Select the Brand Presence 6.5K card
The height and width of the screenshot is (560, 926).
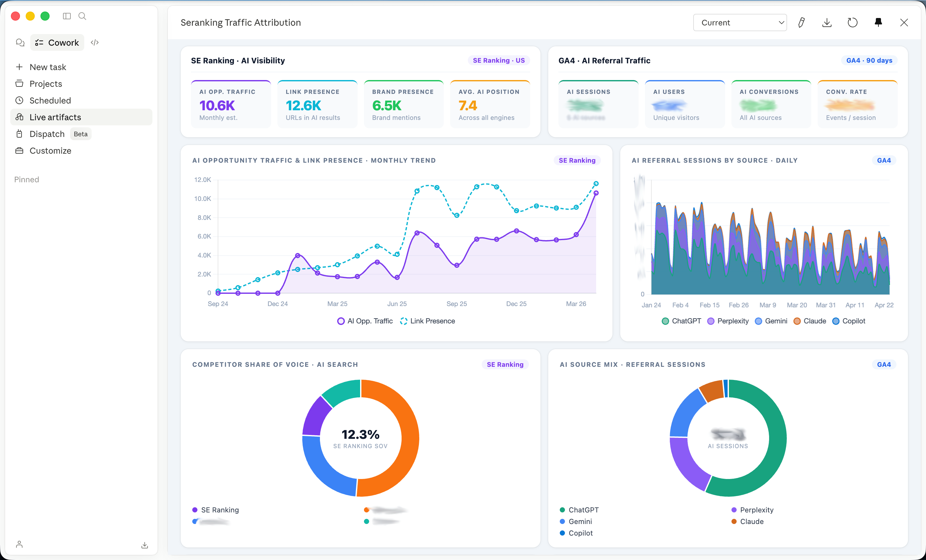click(404, 104)
